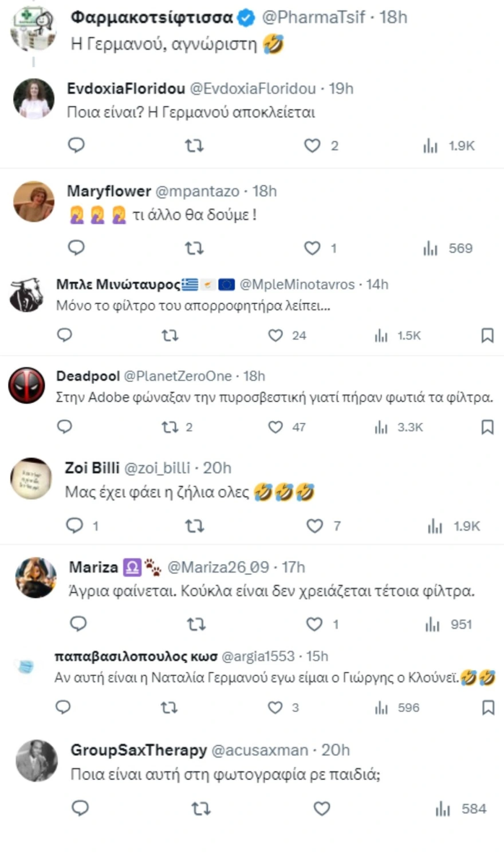Like the Deadpool tweet
The image size is (504, 855).
(275, 427)
